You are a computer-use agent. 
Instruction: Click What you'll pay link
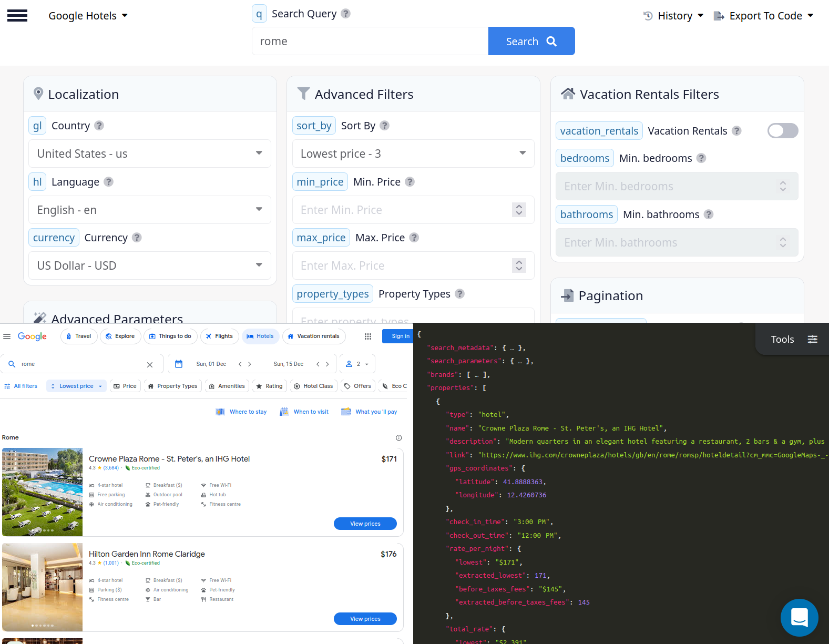[370, 412]
